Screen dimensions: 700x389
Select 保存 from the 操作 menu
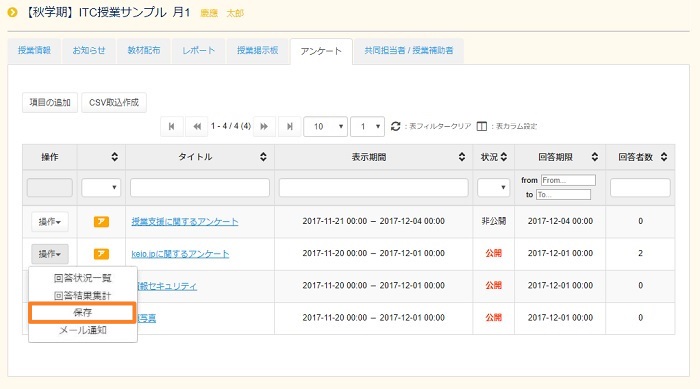83,313
